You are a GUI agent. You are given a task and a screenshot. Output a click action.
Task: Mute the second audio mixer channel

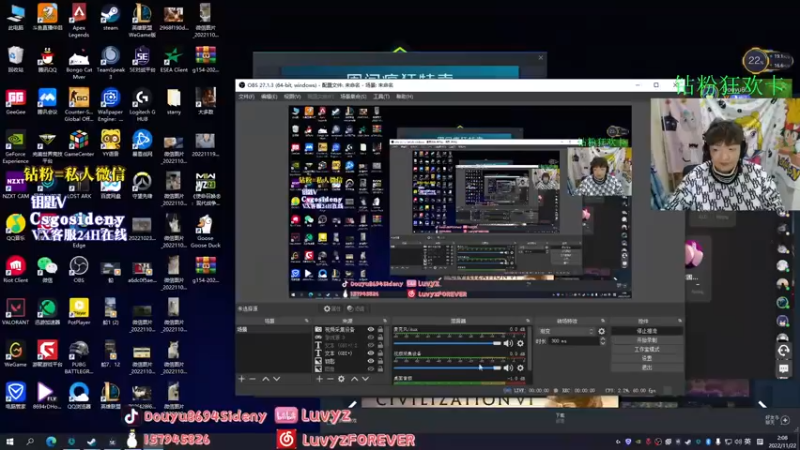(x=508, y=367)
